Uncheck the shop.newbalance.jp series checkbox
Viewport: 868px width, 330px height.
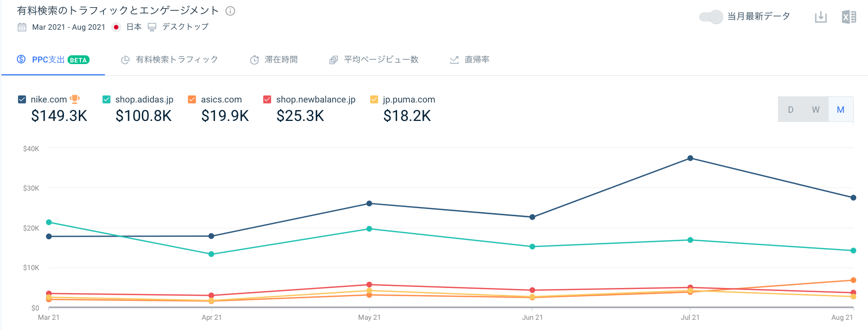tap(267, 99)
